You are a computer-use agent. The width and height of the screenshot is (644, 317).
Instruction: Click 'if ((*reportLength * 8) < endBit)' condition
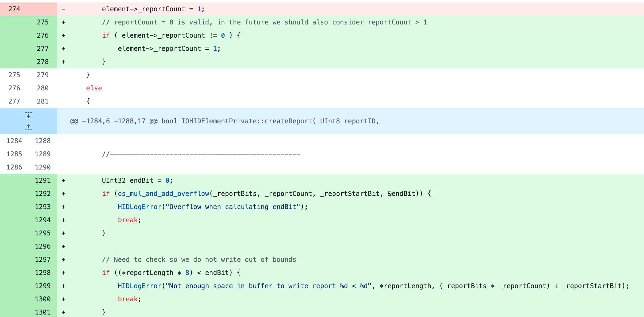coord(167,273)
